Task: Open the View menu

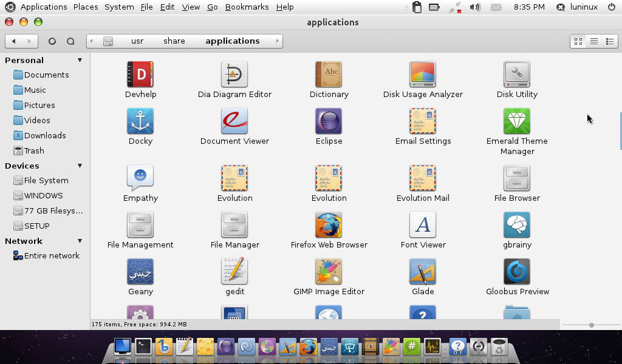Action: pos(191,7)
